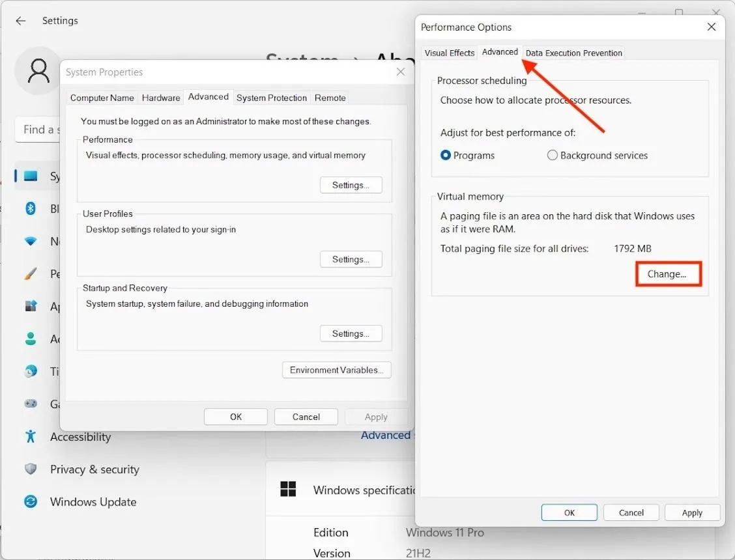Click Cancel in System Properties
Viewport: 735px width, 560px height.
tap(306, 417)
